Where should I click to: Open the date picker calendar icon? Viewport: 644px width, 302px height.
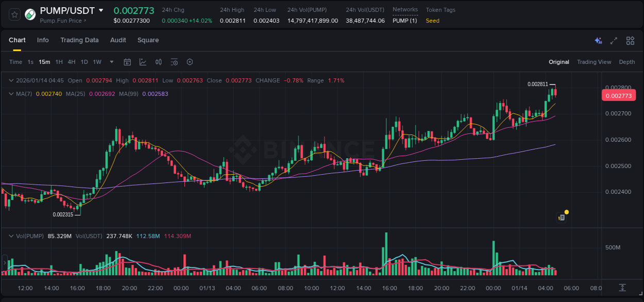click(x=127, y=61)
